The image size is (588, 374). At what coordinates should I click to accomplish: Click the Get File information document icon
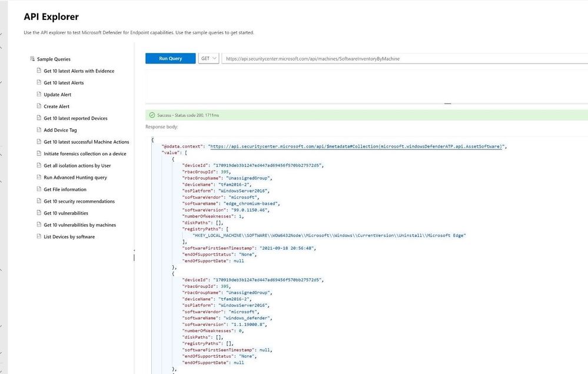39,189
